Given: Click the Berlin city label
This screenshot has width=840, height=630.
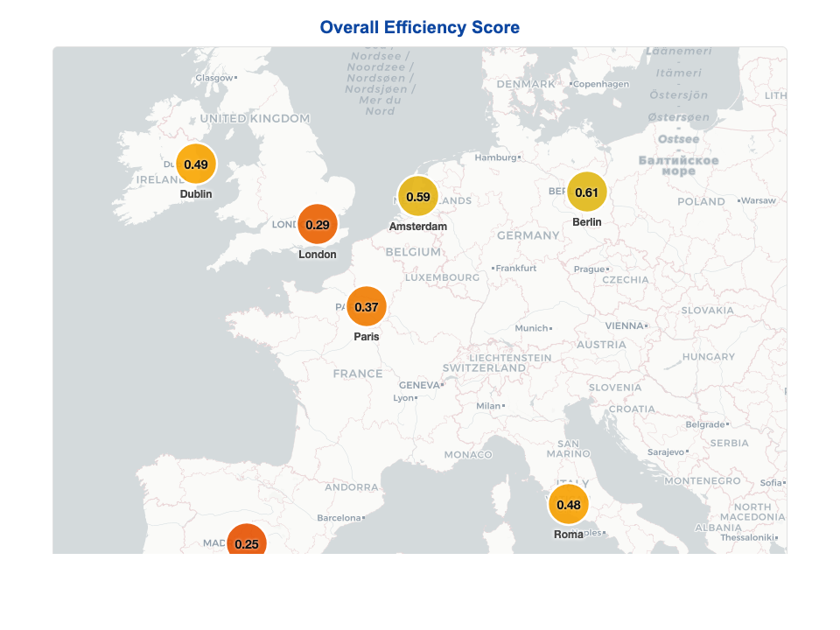Looking at the screenshot, I should [x=586, y=221].
